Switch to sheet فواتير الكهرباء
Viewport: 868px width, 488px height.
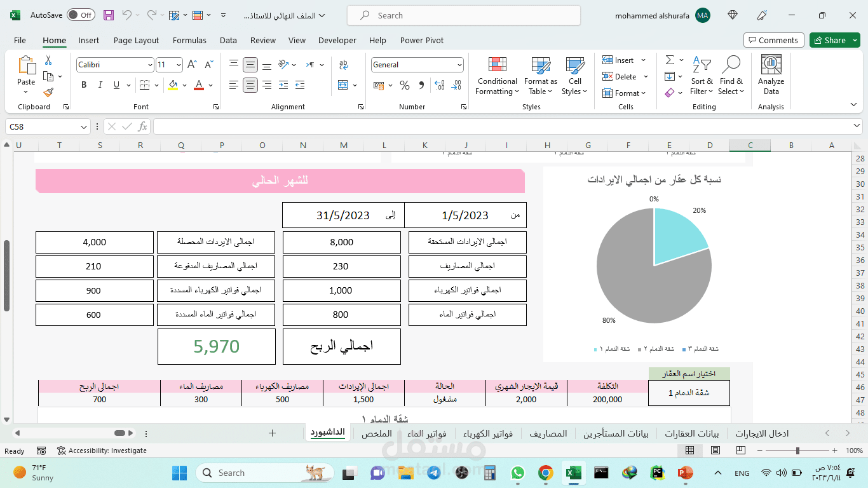(488, 433)
